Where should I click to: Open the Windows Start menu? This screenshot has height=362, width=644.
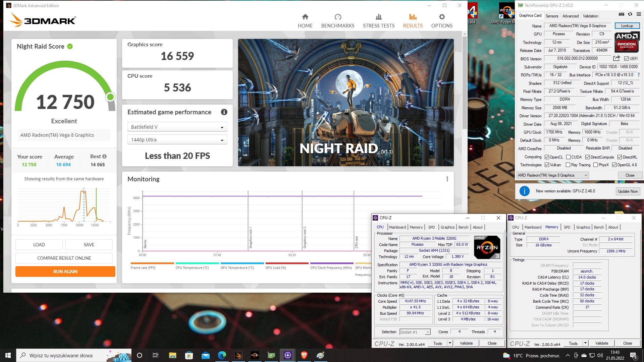[8, 355]
